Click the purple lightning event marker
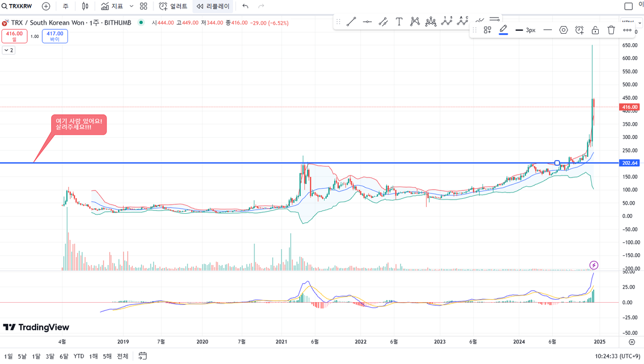Image resolution: width=644 pixels, height=364 pixels. 594,265
